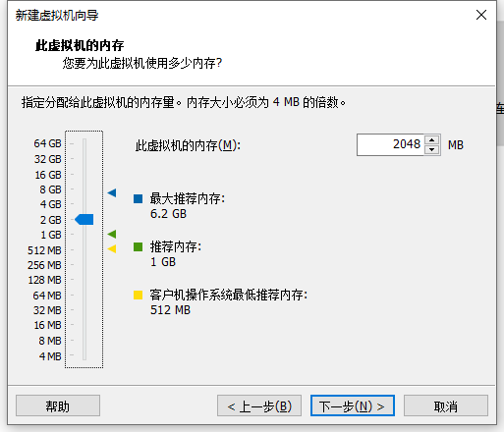504x432 pixels.
Task: Click the 下一步(N) next button
Action: tap(353, 405)
